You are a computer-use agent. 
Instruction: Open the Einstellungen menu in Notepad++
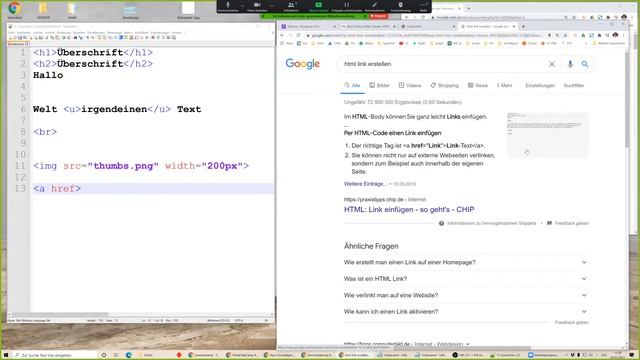(x=96, y=33)
